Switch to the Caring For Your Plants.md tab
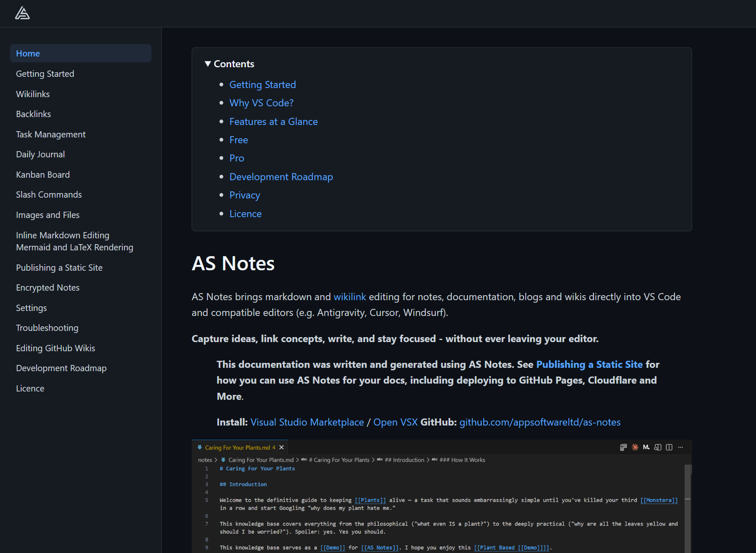The height and width of the screenshot is (553, 756). [x=237, y=447]
